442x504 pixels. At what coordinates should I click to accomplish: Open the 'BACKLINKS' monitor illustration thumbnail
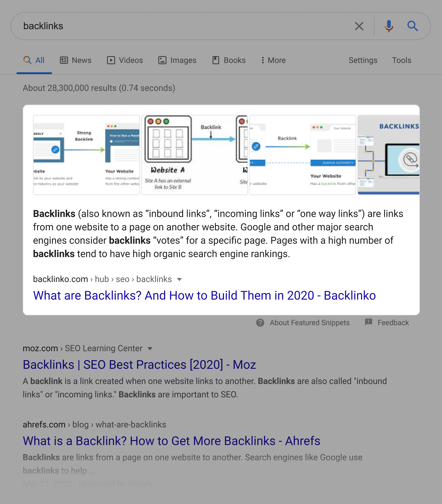click(x=389, y=155)
